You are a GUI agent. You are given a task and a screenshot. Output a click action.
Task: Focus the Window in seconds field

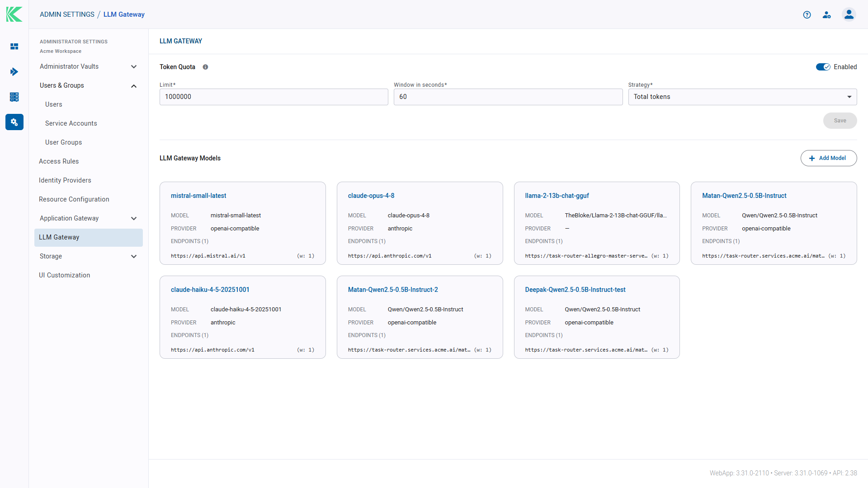point(508,97)
